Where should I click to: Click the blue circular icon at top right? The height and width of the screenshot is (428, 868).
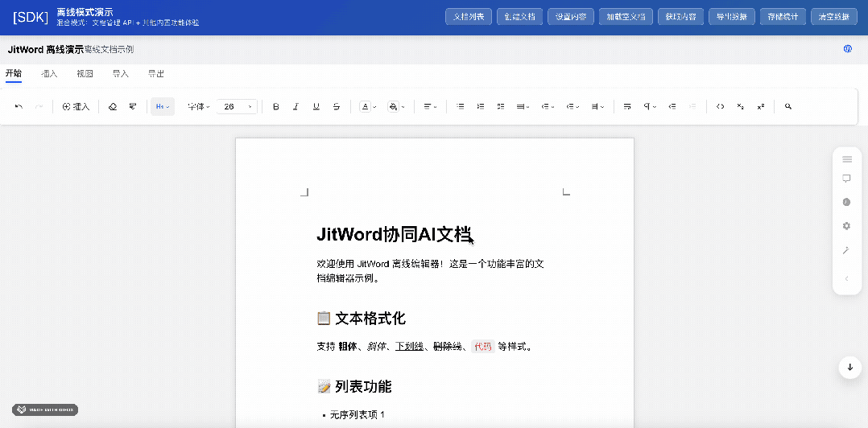tap(848, 49)
